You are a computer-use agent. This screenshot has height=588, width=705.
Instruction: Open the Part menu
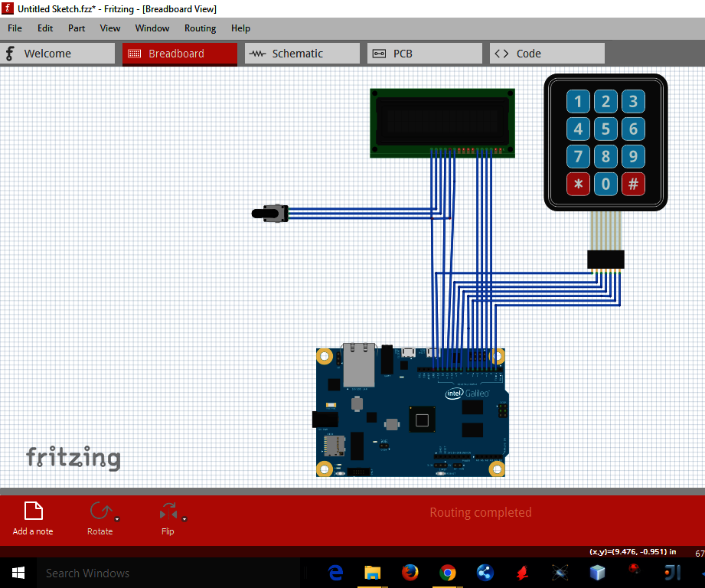pyautogui.click(x=76, y=28)
